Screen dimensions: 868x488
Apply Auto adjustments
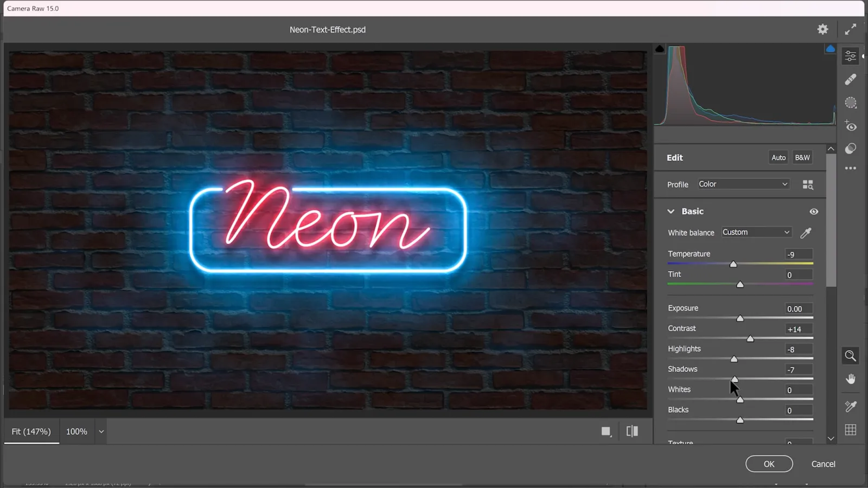point(778,158)
